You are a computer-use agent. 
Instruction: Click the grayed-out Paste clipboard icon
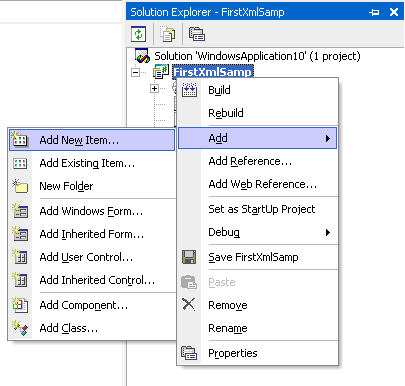pyautogui.click(x=189, y=282)
